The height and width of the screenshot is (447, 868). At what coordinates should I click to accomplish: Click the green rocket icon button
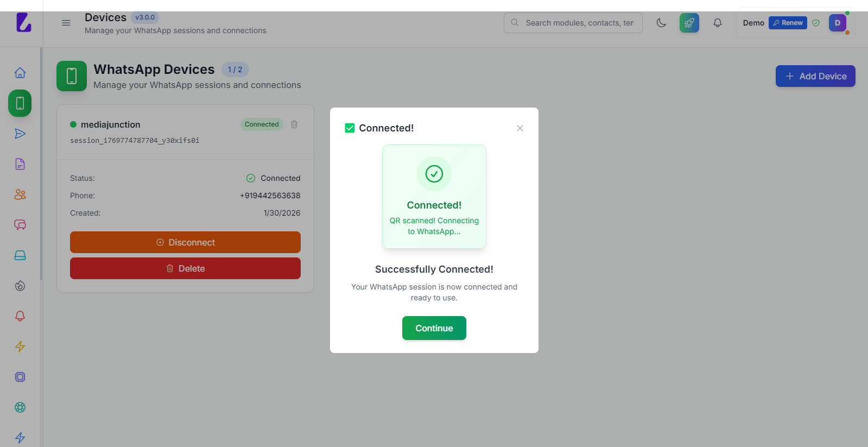(x=689, y=23)
